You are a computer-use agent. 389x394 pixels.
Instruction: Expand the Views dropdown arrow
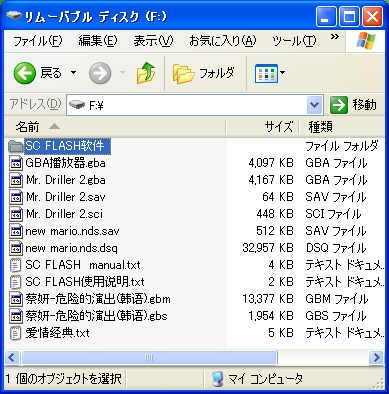click(x=283, y=73)
